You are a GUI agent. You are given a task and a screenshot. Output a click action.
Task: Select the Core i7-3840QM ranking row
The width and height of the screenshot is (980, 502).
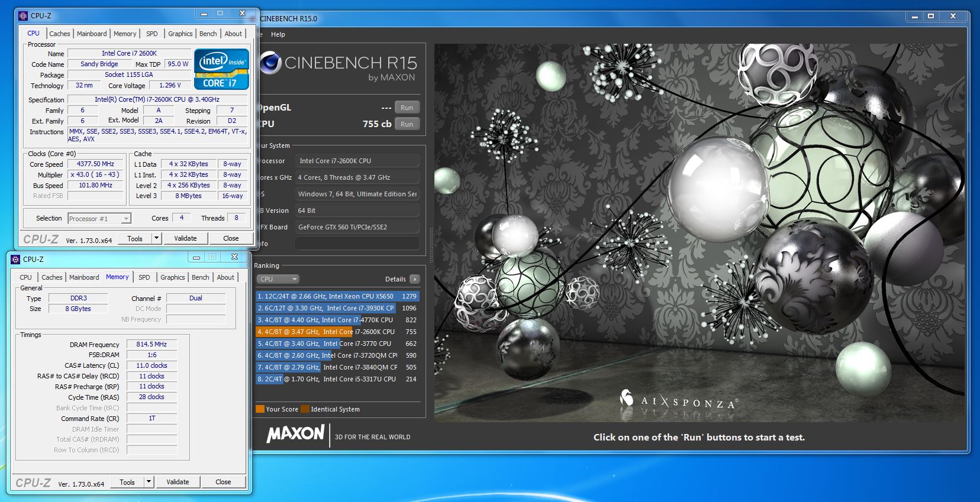click(x=337, y=367)
